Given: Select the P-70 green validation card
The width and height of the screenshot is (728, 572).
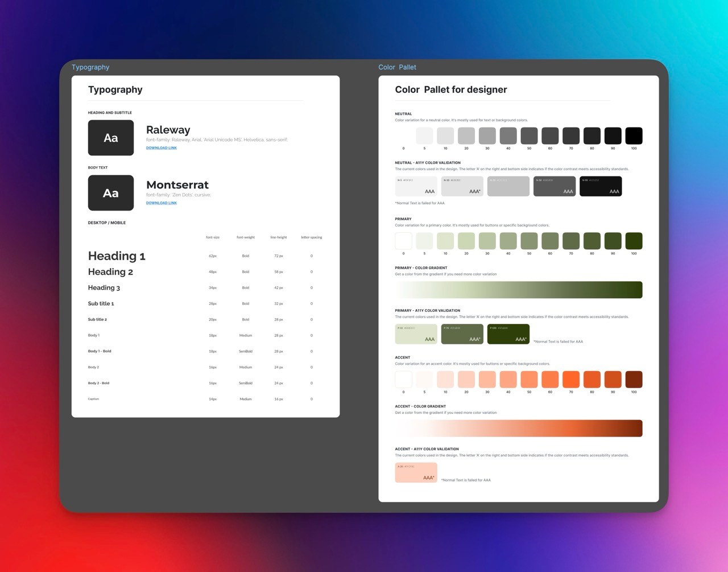Looking at the screenshot, I should click(462, 334).
